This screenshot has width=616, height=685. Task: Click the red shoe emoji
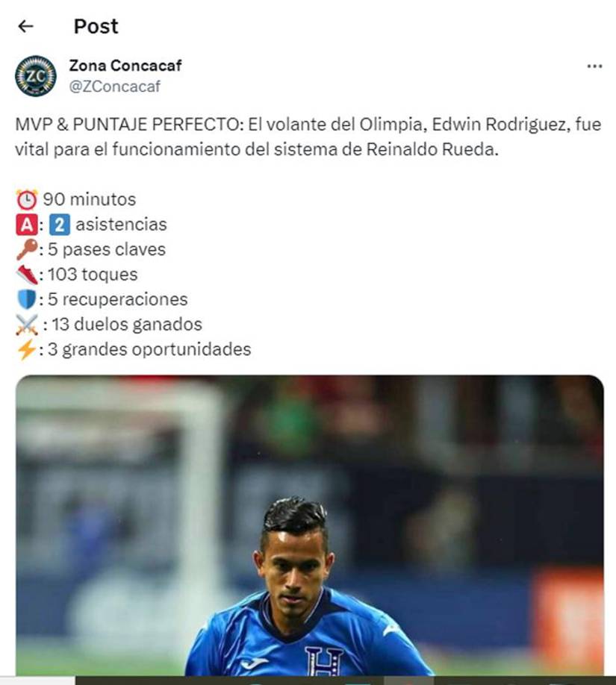[27, 275]
